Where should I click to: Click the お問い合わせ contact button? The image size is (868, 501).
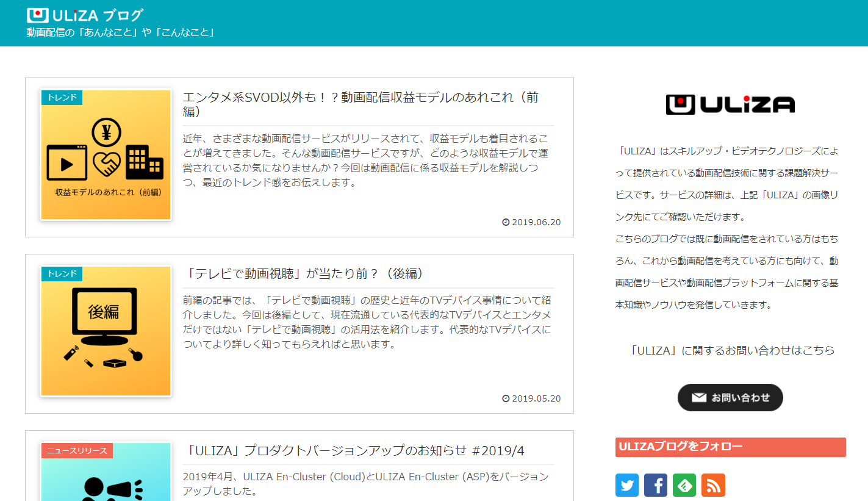tap(730, 397)
